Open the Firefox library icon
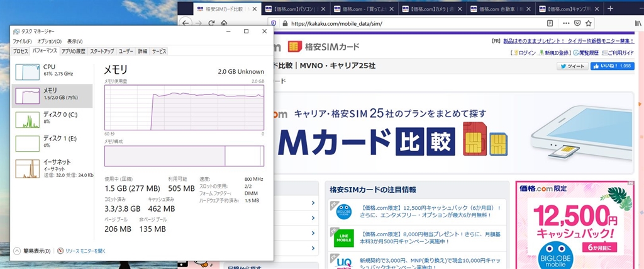644x269 pixels. (x=638, y=23)
